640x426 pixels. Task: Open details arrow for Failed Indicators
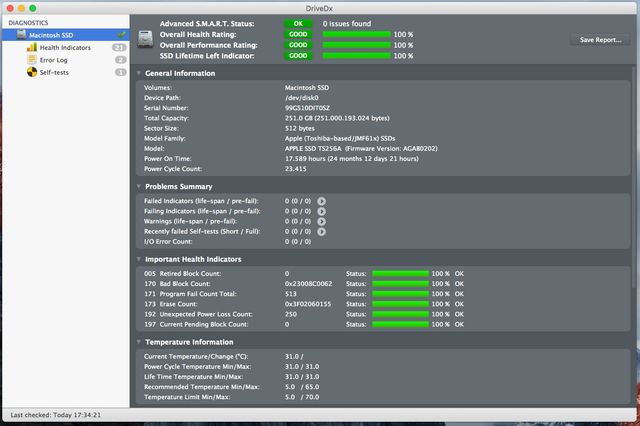[322, 201]
